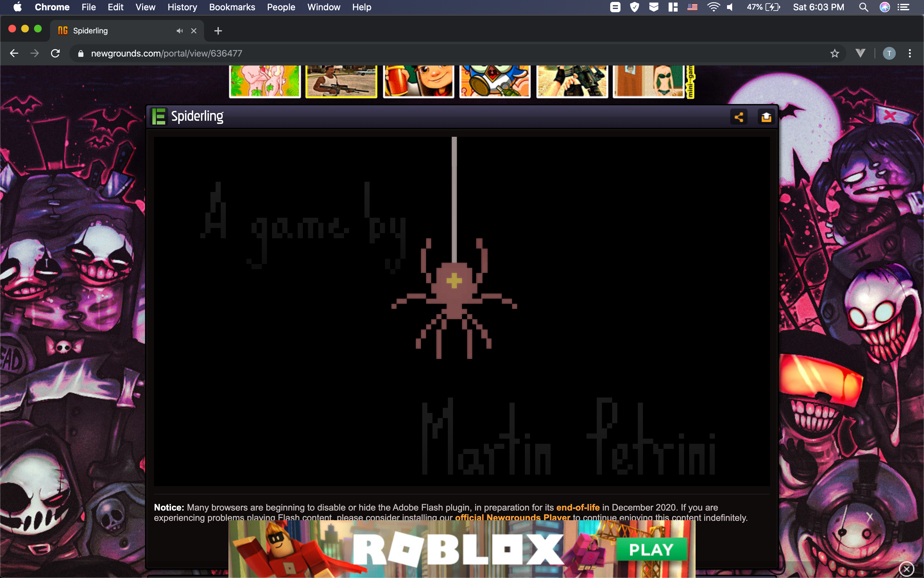Image resolution: width=924 pixels, height=578 pixels.
Task: Click the V extension icon in toolbar
Action: (860, 54)
